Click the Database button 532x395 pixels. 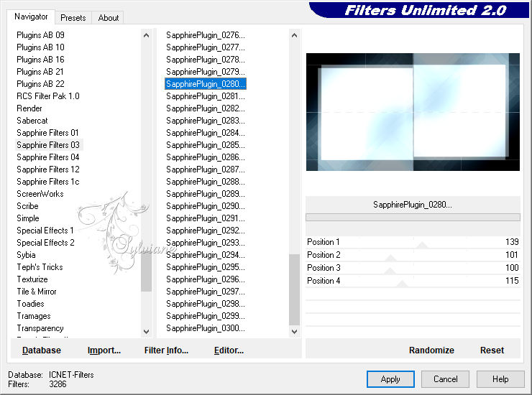[x=42, y=350]
